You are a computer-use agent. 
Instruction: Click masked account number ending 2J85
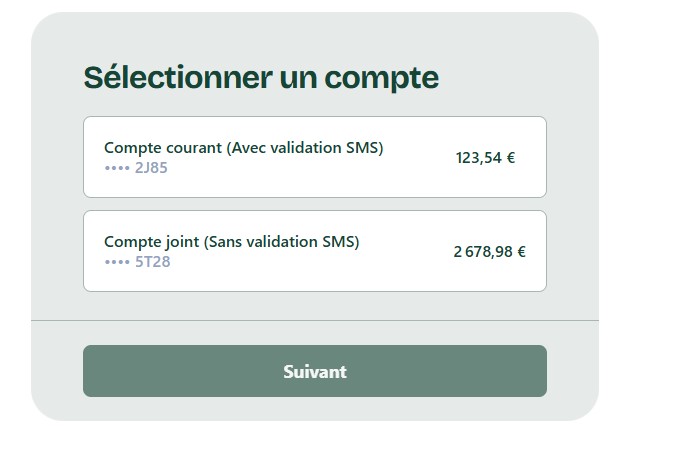151,168
